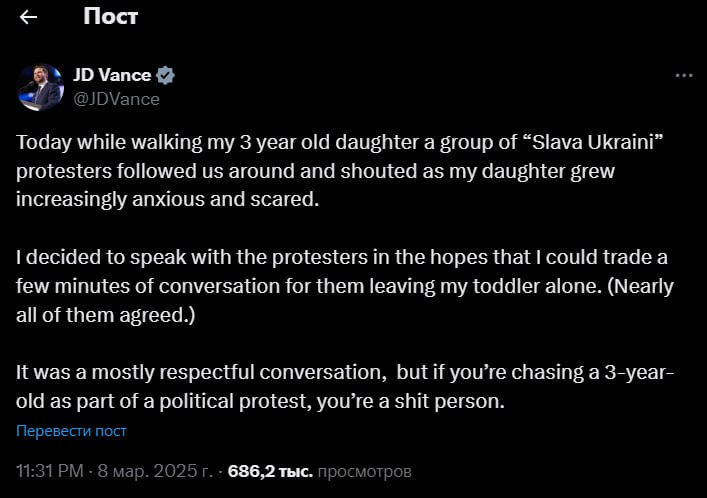This screenshot has height=498, width=707.
Task: Click the Перевести пост link
Action: pyautogui.click(x=71, y=431)
